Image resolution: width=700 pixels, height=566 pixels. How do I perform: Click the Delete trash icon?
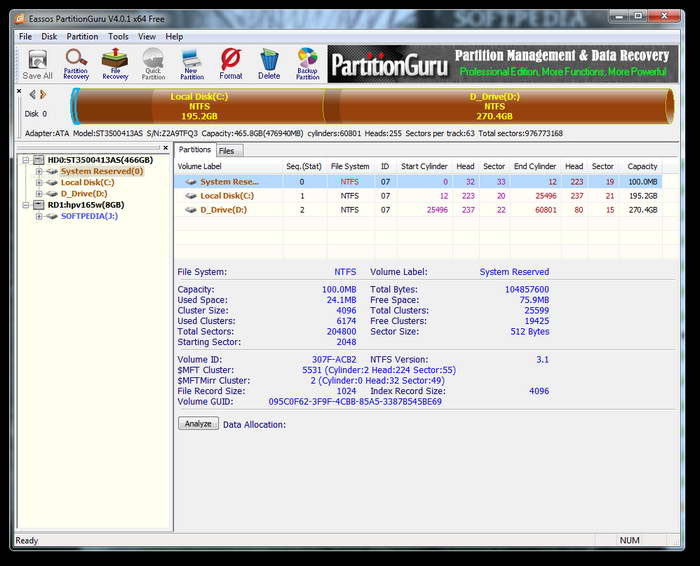pos(269,64)
